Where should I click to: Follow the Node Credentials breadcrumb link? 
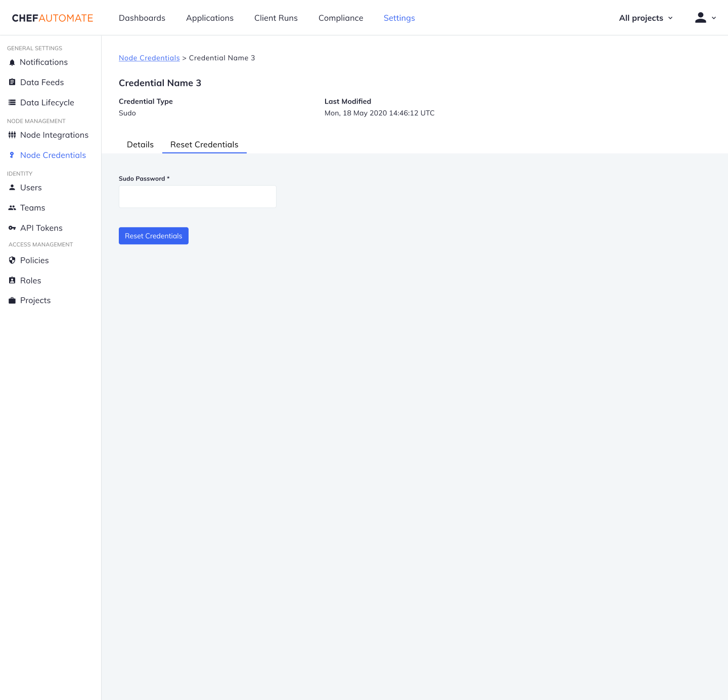click(149, 58)
